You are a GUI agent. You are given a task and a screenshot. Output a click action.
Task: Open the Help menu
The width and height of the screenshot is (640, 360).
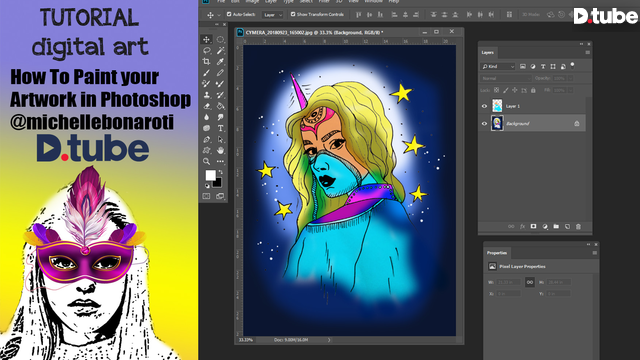(393, 2)
